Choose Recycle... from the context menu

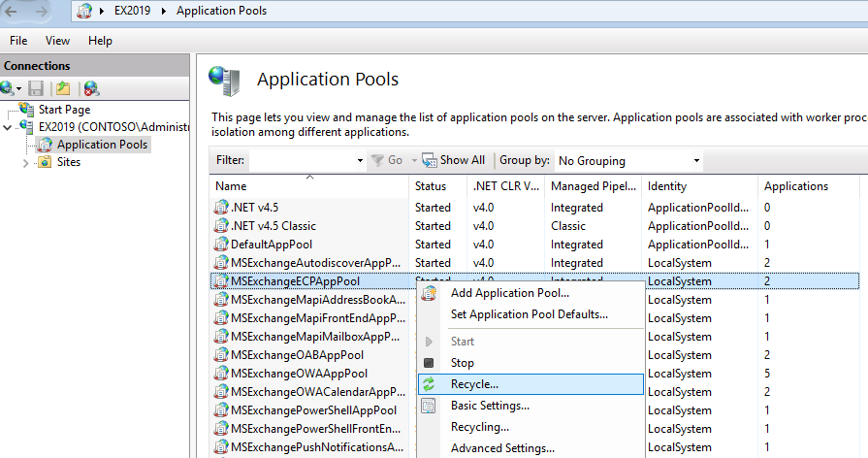coord(530,384)
